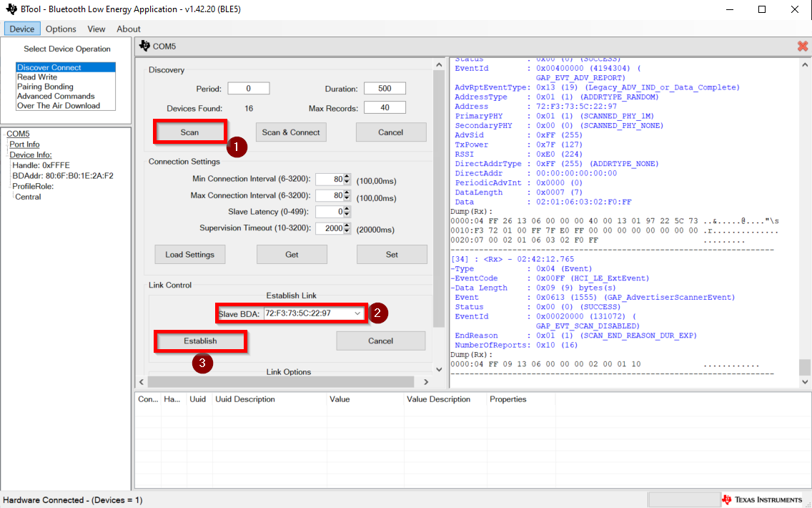Open the View menu
The image size is (812, 508).
point(96,29)
